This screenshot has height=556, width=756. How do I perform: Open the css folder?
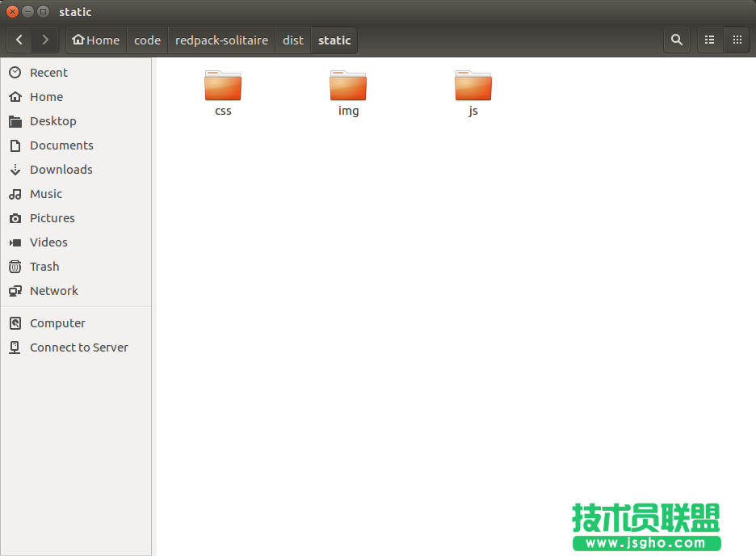(x=223, y=87)
